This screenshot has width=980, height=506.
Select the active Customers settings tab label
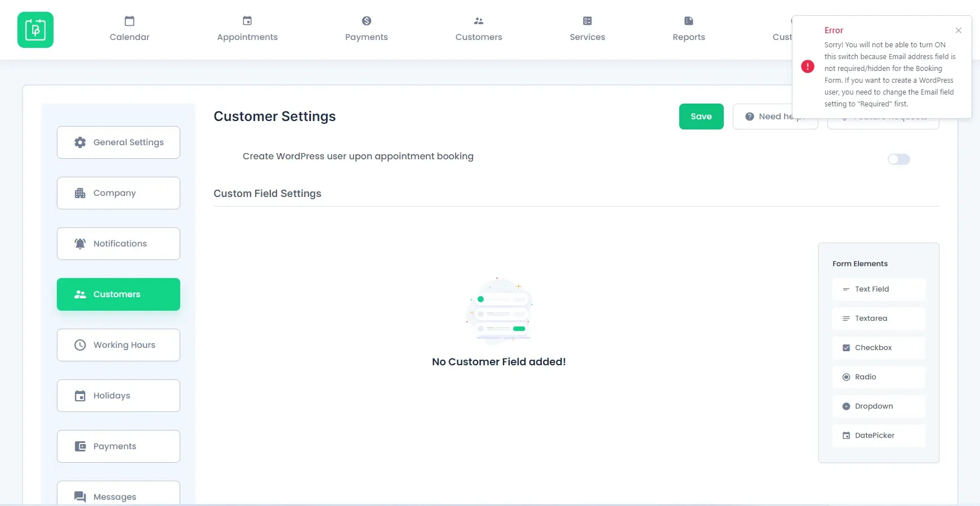point(117,294)
